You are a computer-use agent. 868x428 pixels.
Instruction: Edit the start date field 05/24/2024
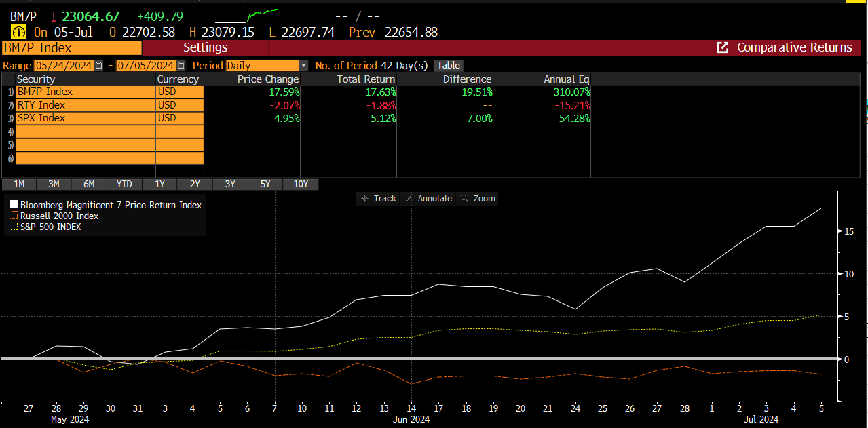(64, 66)
